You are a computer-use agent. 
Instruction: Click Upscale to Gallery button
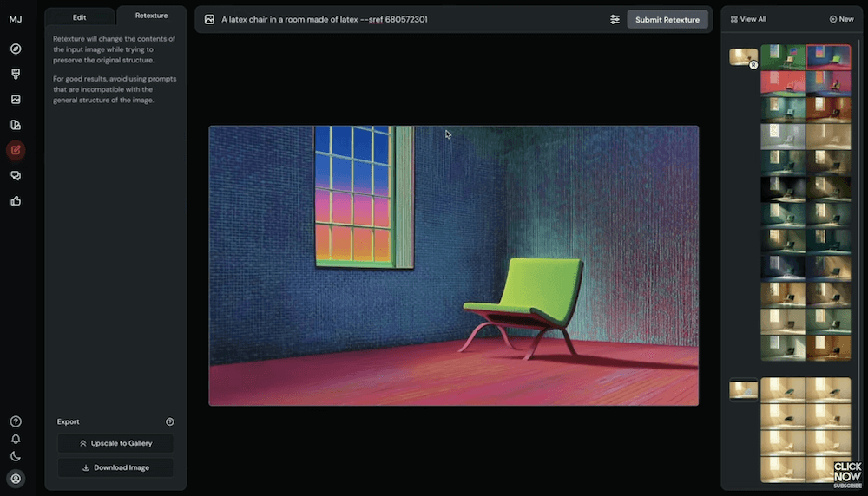(115, 443)
